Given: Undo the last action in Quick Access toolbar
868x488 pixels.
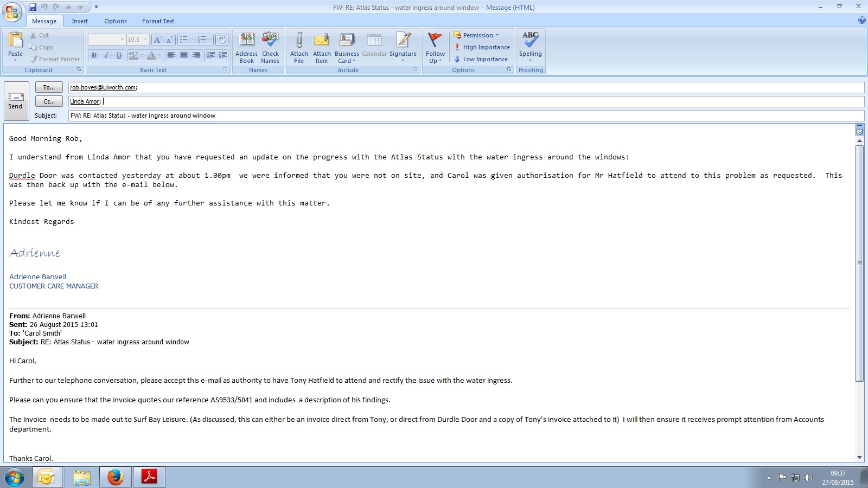Looking at the screenshot, I should 44,7.
